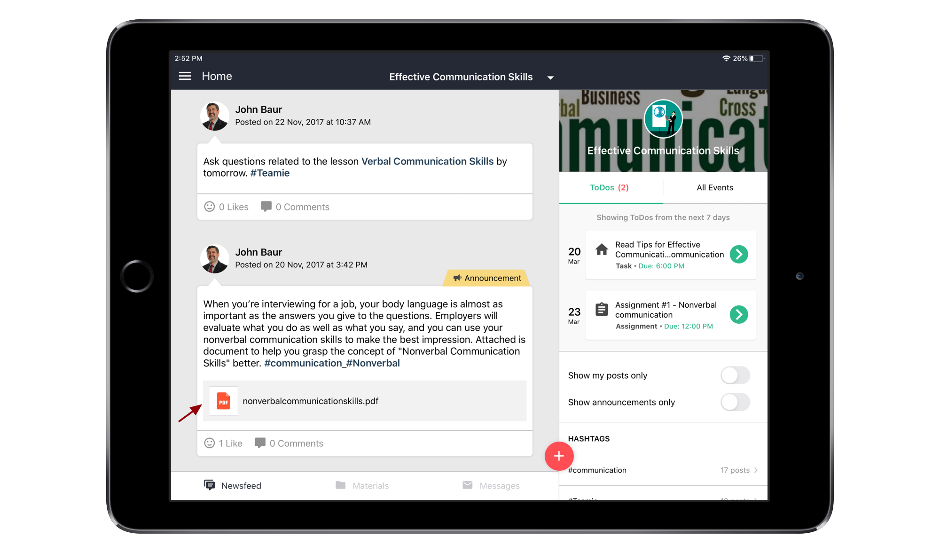Viewport: 940px width, 560px height.
Task: Open comments on the 22 Nov post
Action: click(295, 207)
